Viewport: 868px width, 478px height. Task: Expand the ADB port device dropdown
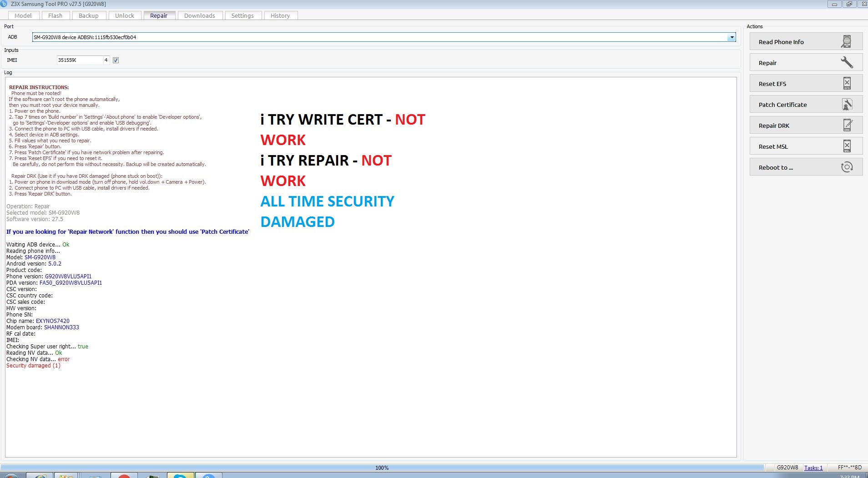click(732, 37)
